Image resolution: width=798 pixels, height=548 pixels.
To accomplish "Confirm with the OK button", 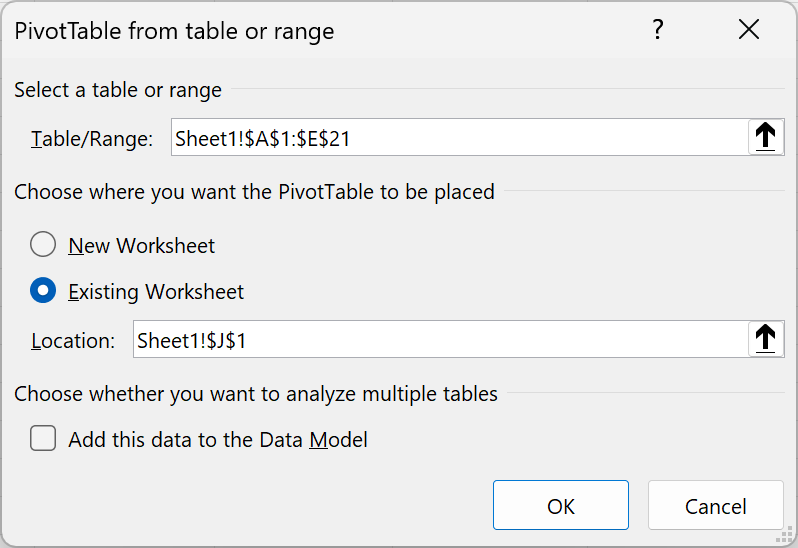I will [x=560, y=506].
